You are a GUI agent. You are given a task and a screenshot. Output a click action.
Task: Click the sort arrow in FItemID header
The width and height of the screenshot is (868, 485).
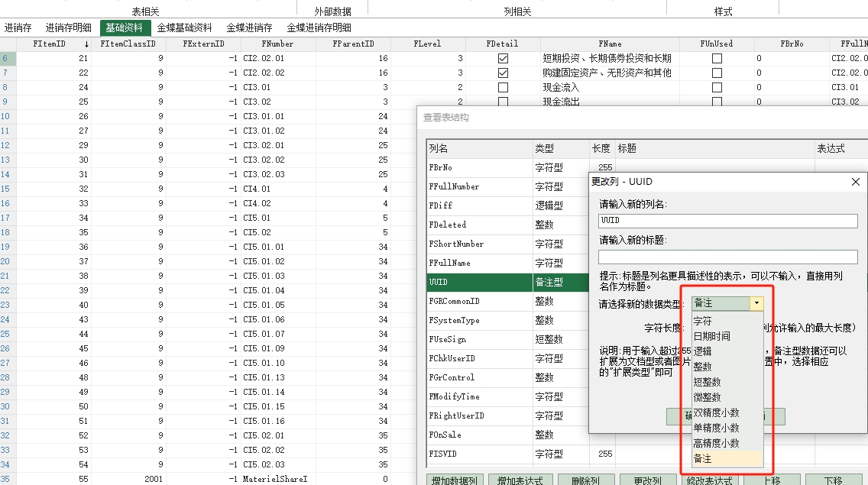86,44
